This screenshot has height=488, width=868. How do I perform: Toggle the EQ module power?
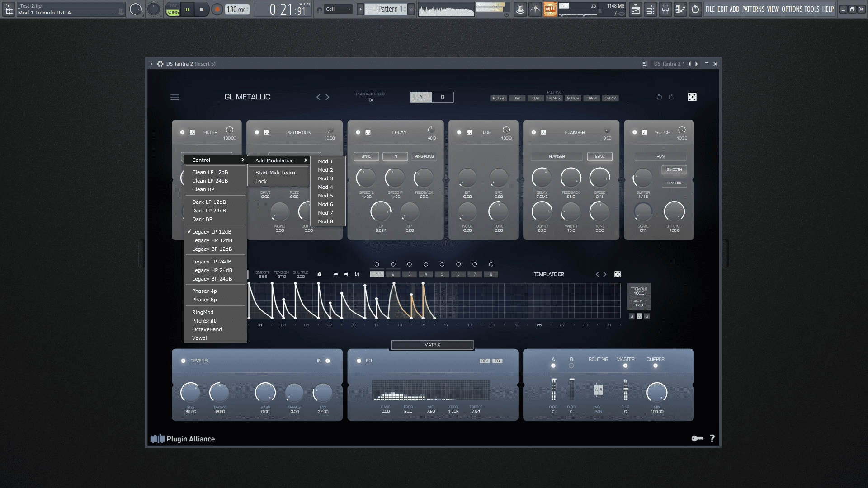359,361
